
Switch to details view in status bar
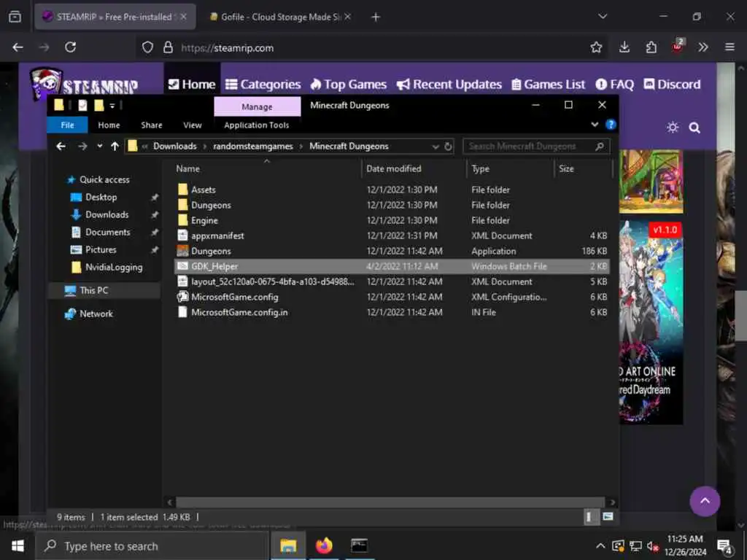589,517
